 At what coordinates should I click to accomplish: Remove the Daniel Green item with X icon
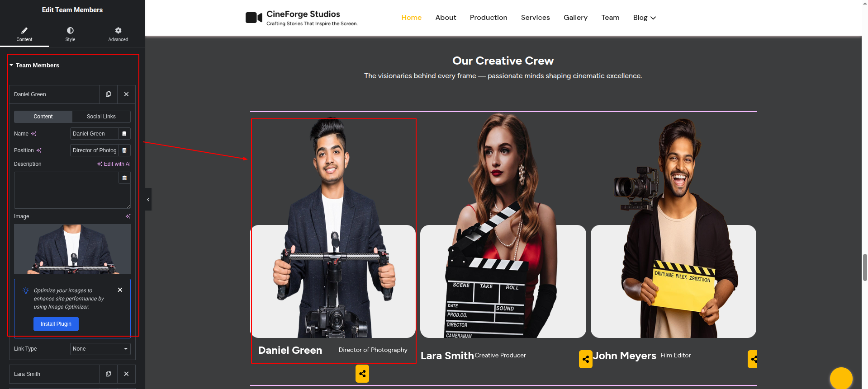coord(126,94)
